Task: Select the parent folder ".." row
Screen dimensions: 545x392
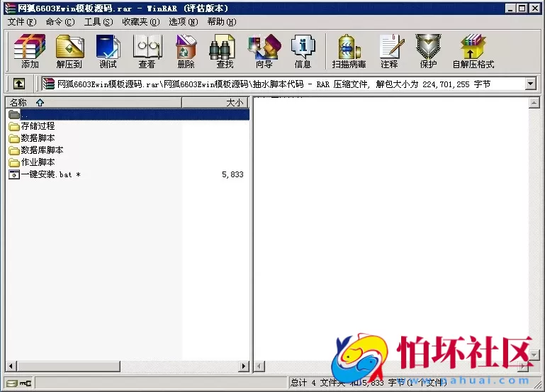Action: click(x=128, y=114)
